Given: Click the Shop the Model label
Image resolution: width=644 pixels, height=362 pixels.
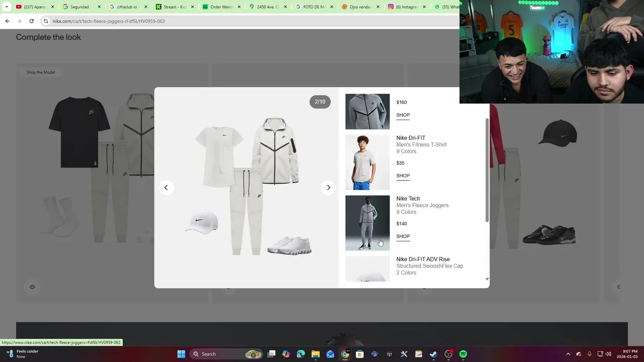Looking at the screenshot, I should (41, 72).
